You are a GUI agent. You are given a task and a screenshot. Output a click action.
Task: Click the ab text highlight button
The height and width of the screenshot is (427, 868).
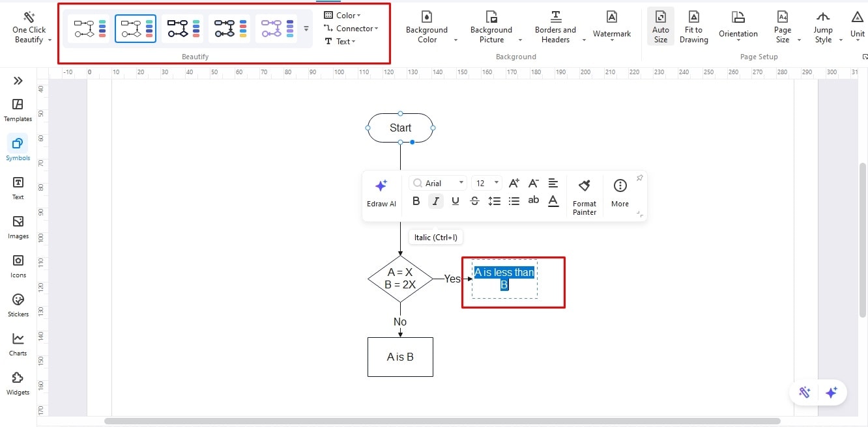(534, 200)
